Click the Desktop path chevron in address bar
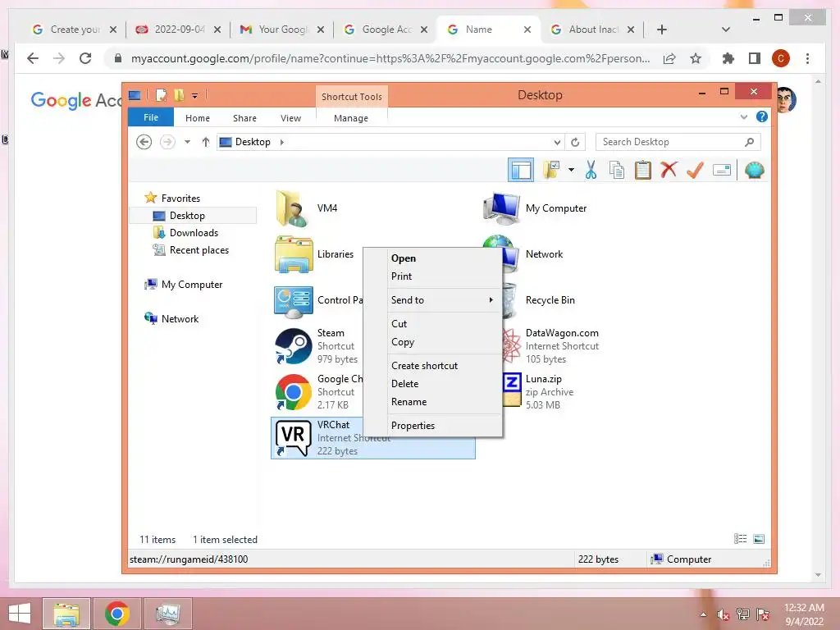The width and height of the screenshot is (840, 630). click(282, 142)
